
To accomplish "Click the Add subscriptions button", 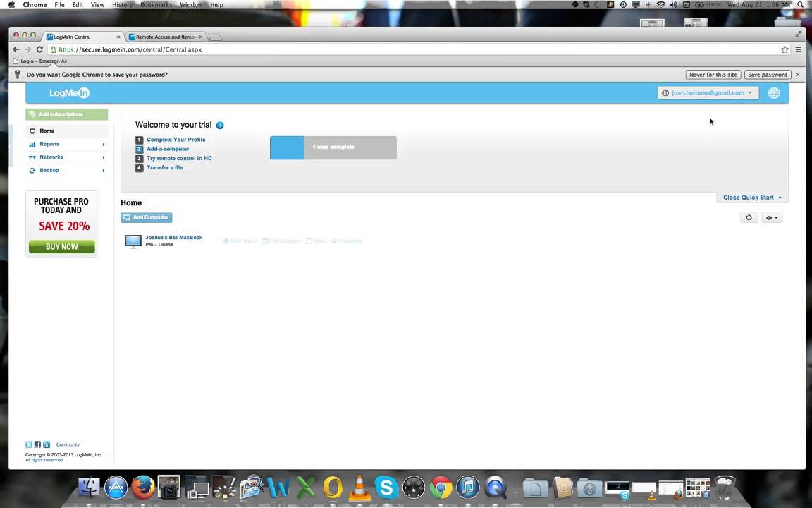I will coord(67,114).
